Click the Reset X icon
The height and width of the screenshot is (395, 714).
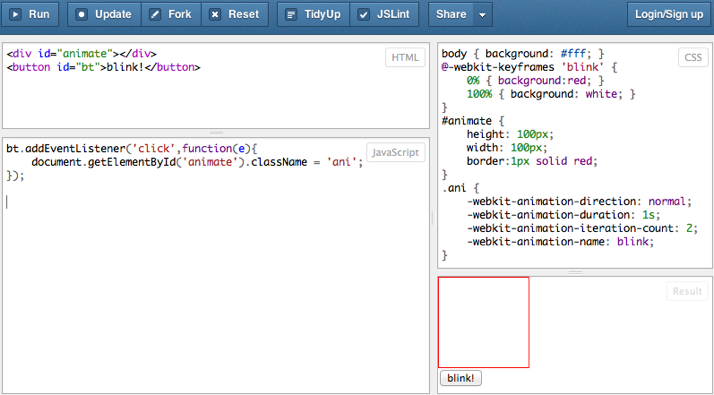[215, 15]
